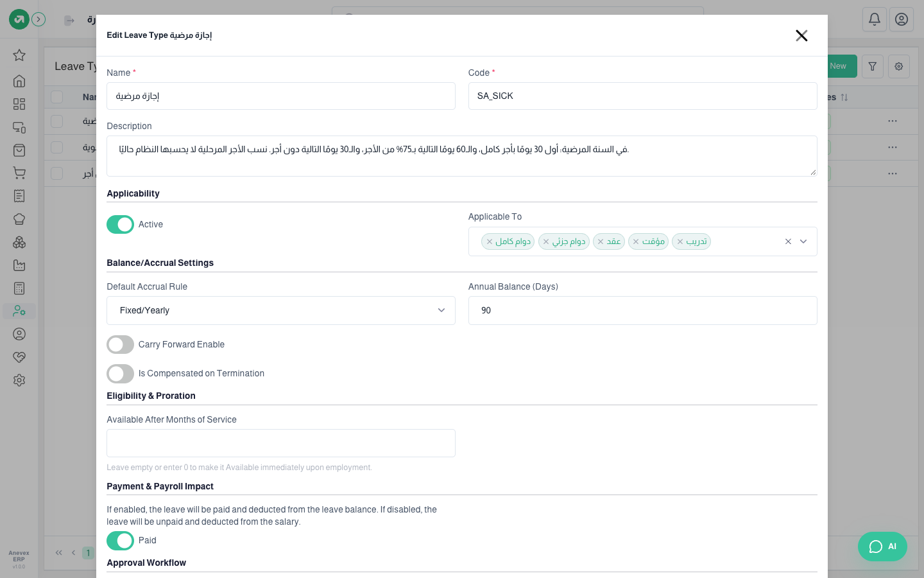This screenshot has width=924, height=578.
Task: Click the favorites star sidebar icon
Action: tap(19, 55)
